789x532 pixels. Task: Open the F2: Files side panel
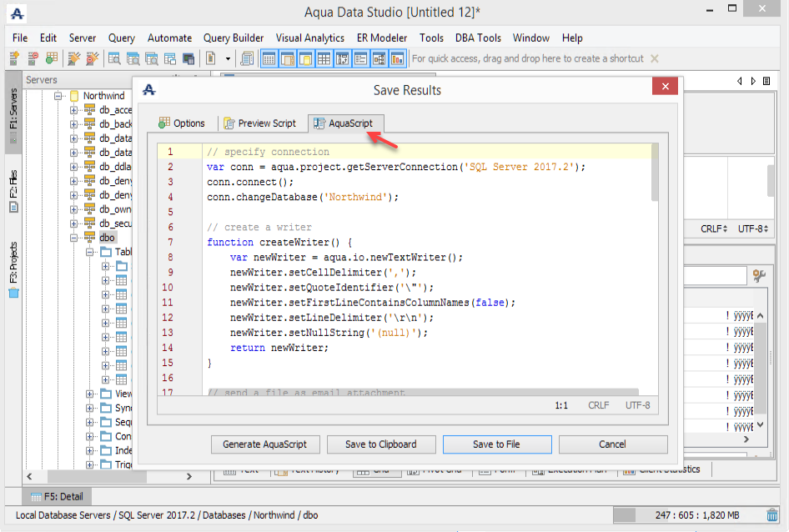(x=13, y=191)
